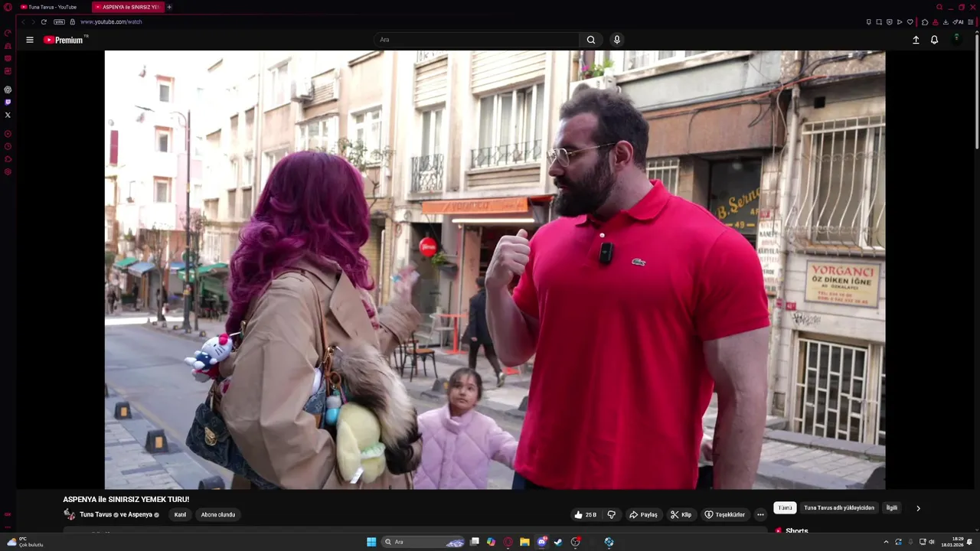Open File Explorer from the taskbar
Viewport: 980px width, 551px height.
pyautogui.click(x=524, y=542)
